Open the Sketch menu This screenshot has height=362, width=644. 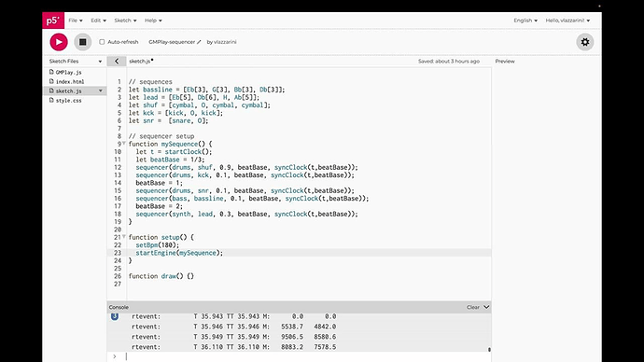point(125,21)
